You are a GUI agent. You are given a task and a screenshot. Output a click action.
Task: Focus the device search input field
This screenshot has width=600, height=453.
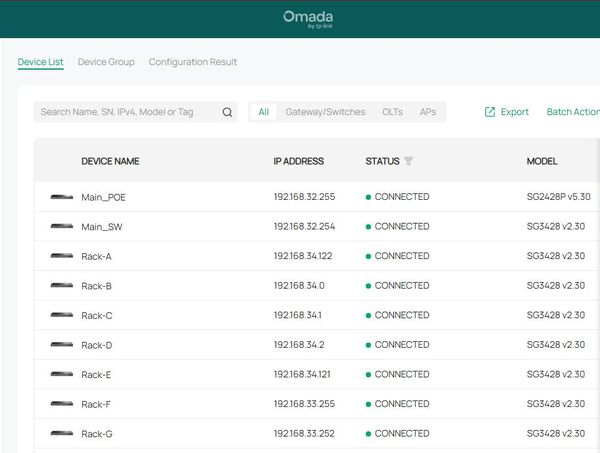(x=125, y=112)
